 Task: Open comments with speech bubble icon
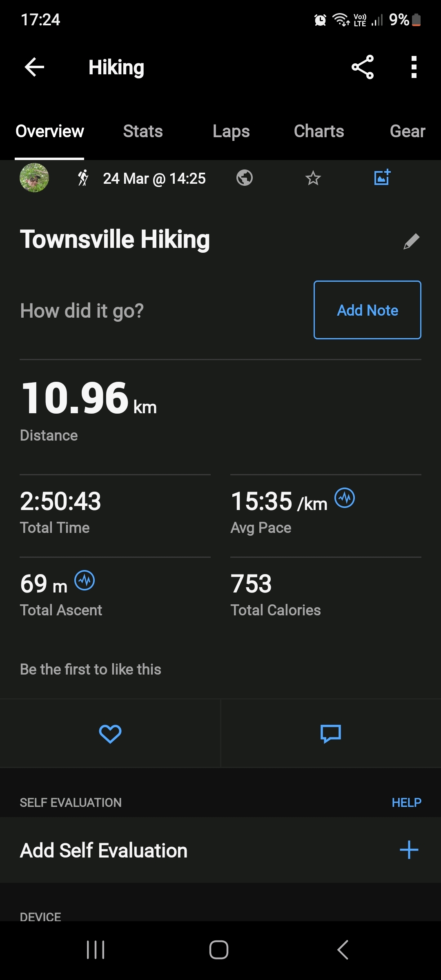coord(331,734)
